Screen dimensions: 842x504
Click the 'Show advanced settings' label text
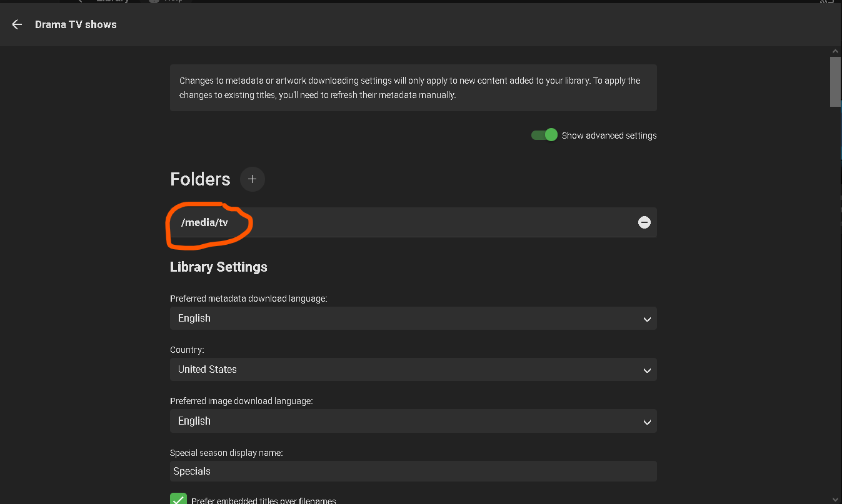pyautogui.click(x=609, y=136)
